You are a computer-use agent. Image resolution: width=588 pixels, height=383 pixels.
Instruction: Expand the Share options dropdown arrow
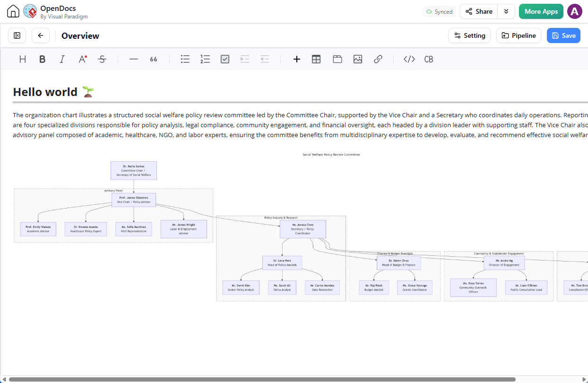point(506,11)
